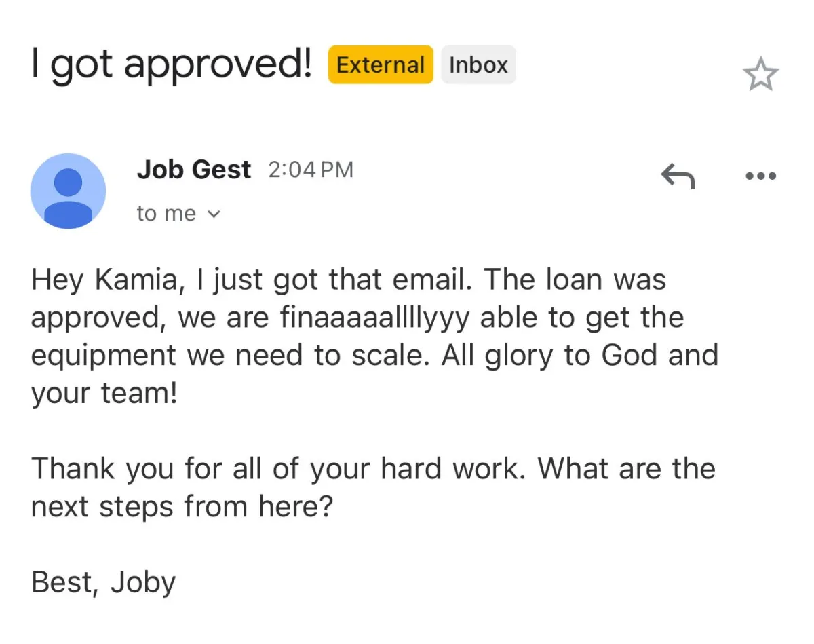Tap the sender's profile avatar
This screenshot has width=814, height=644.
click(68, 191)
